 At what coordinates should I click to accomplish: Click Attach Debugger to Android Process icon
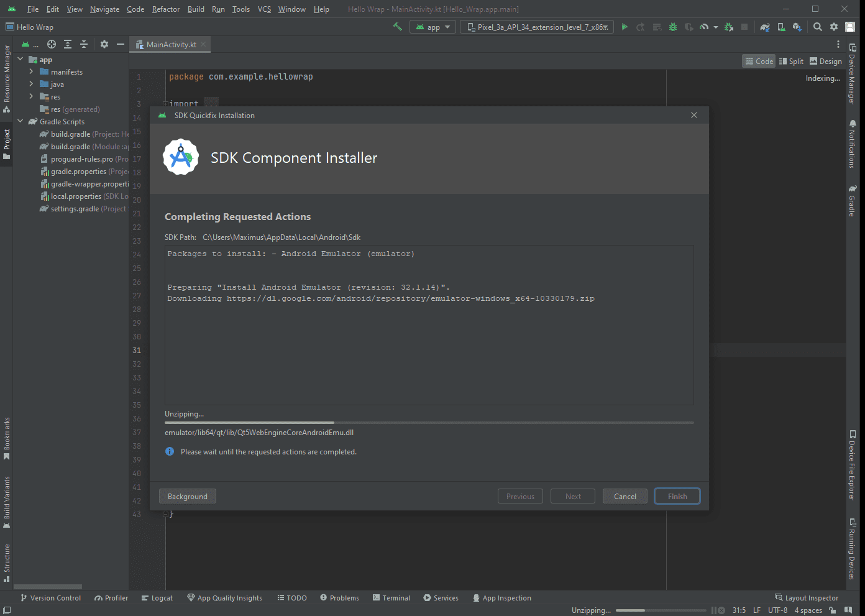[729, 27]
